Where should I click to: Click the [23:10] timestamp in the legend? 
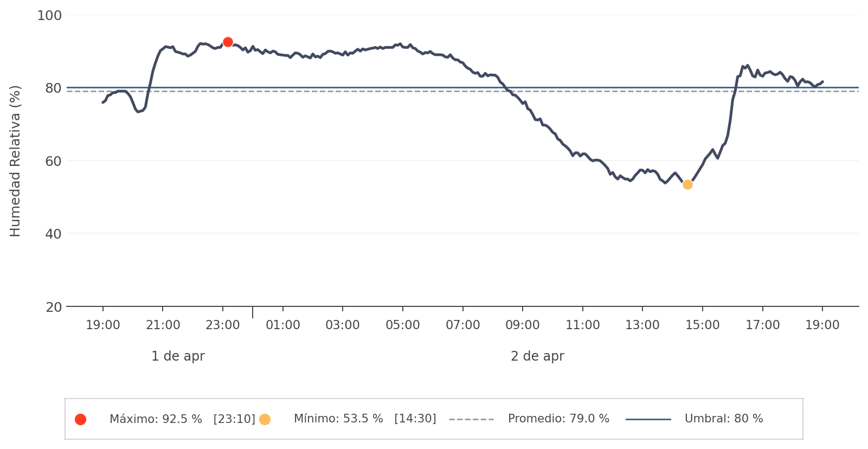click(234, 419)
